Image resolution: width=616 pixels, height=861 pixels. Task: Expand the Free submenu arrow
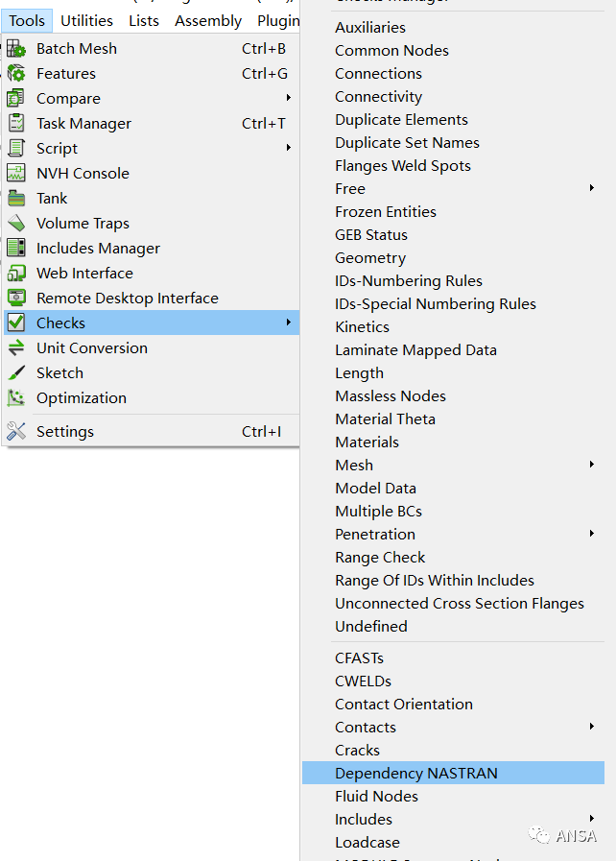[592, 188]
